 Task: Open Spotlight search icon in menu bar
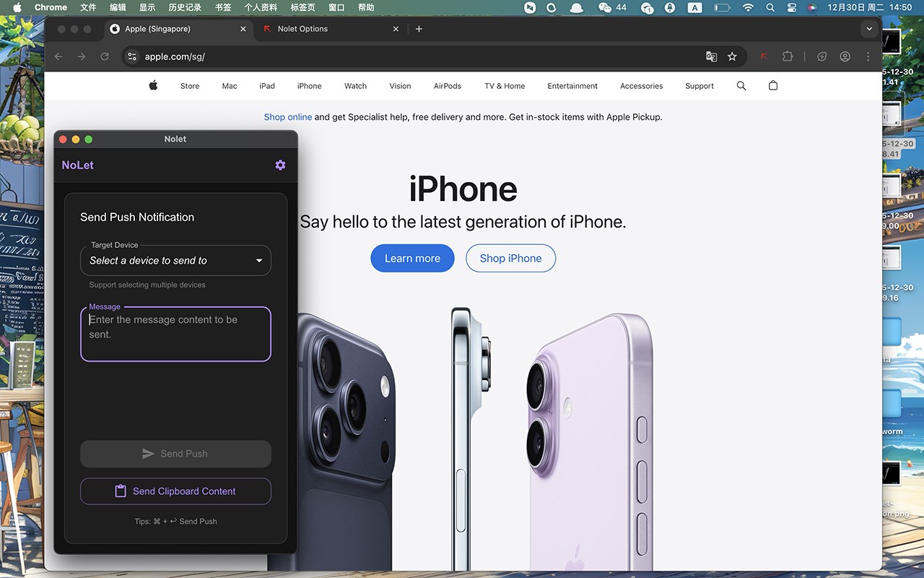[770, 7]
